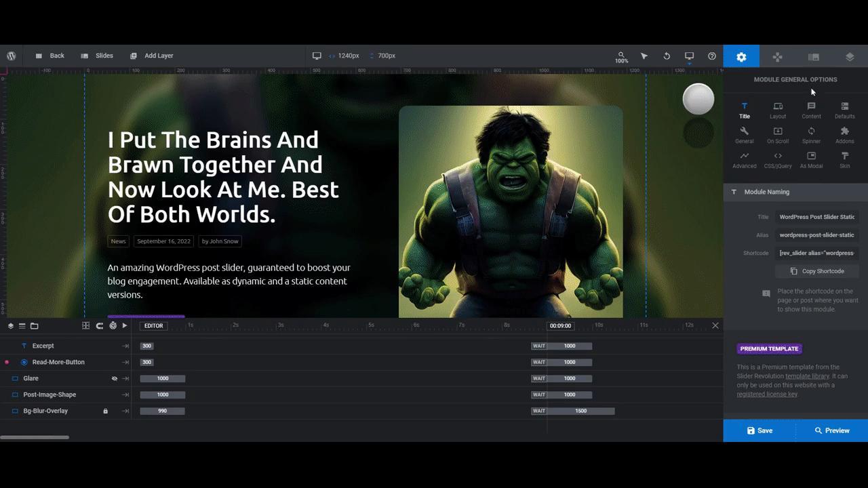Open Module General Options gear tab
Image resolution: width=868 pixels, height=488 pixels.
point(741,56)
